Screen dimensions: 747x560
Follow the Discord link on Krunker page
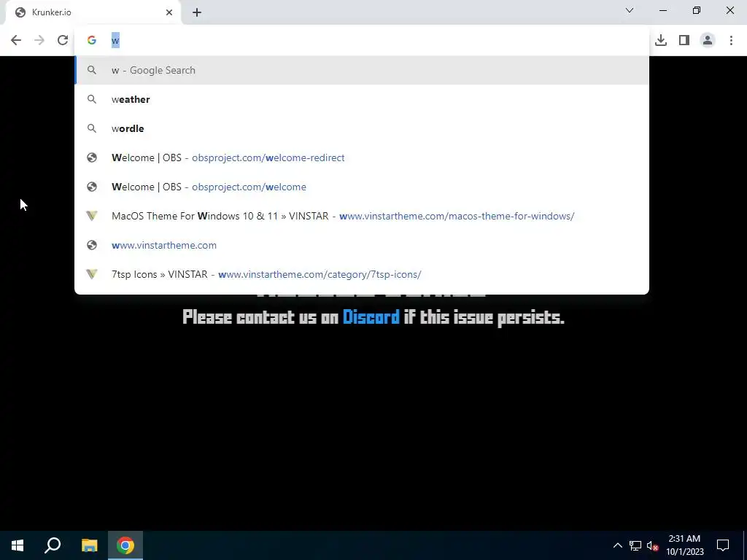(x=371, y=316)
